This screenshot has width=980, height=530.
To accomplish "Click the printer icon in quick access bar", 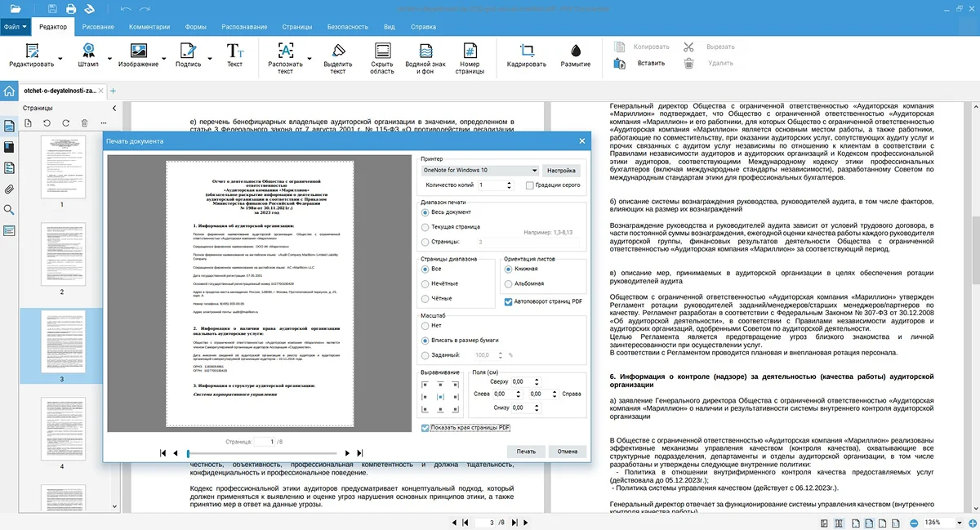I will coord(71,9).
